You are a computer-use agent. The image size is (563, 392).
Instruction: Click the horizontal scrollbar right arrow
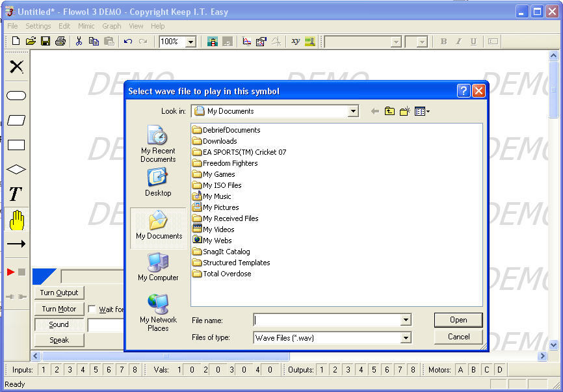tap(543, 356)
